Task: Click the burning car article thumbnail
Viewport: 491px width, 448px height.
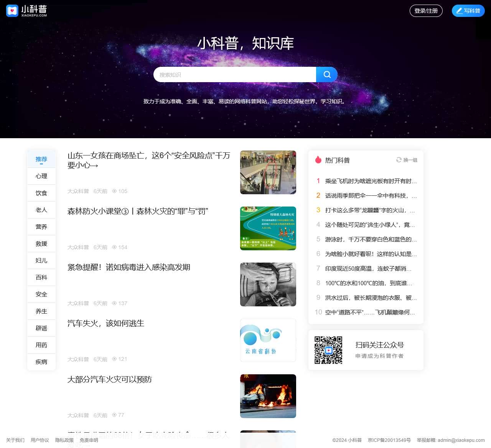Action: pos(268,396)
